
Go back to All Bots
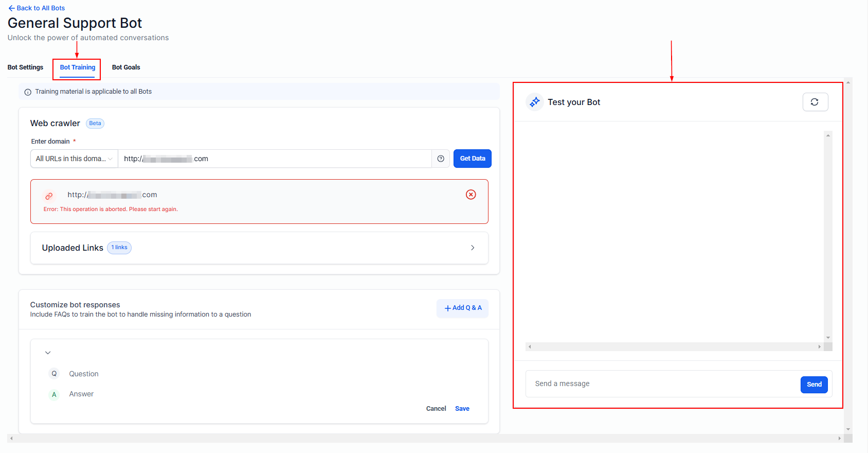(x=37, y=8)
